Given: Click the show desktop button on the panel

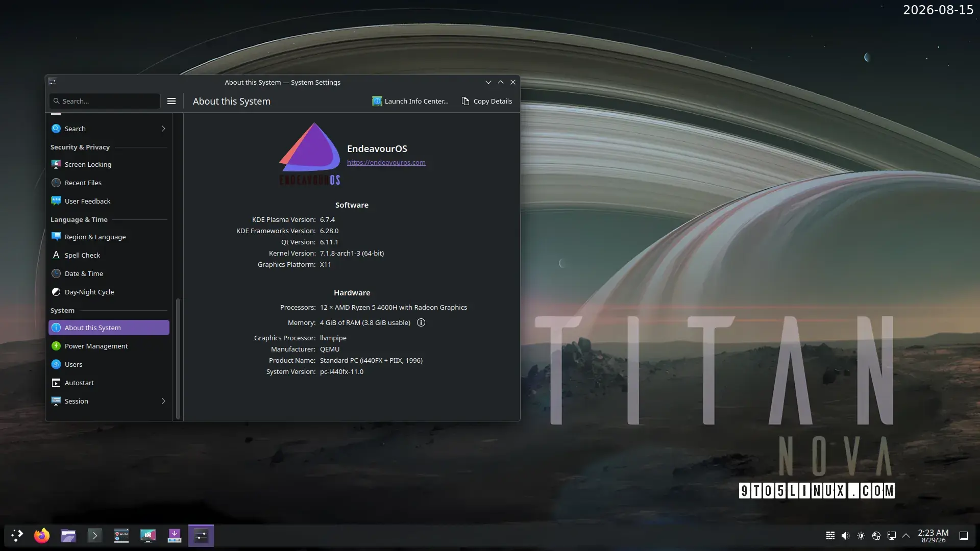Looking at the screenshot, I should 964,536.
